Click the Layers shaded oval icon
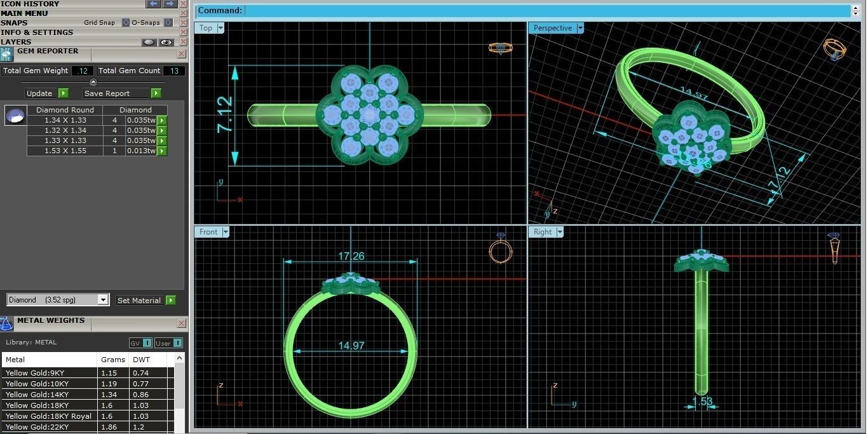 (x=149, y=42)
